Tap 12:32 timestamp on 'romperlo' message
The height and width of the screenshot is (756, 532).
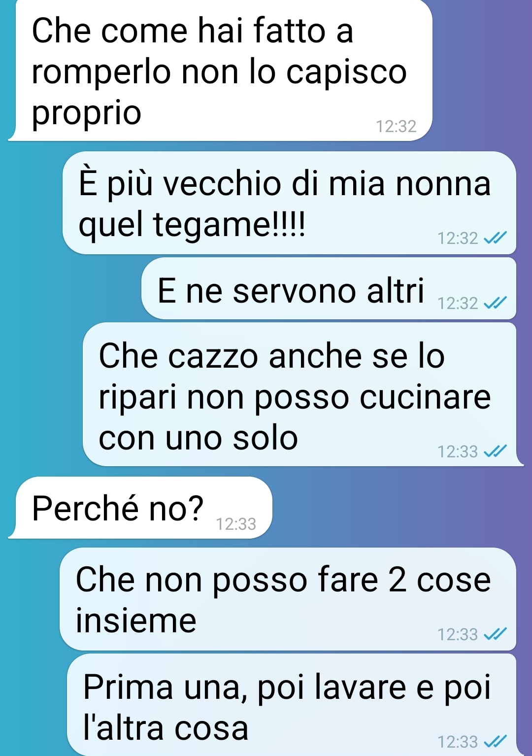[x=396, y=127]
